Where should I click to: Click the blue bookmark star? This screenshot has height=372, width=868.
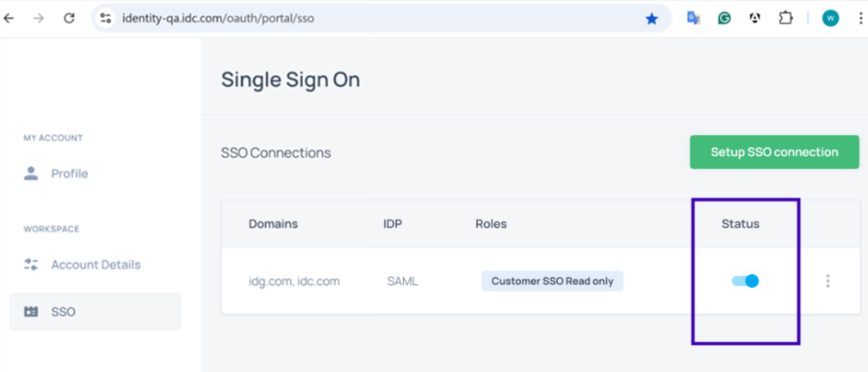coord(652,18)
